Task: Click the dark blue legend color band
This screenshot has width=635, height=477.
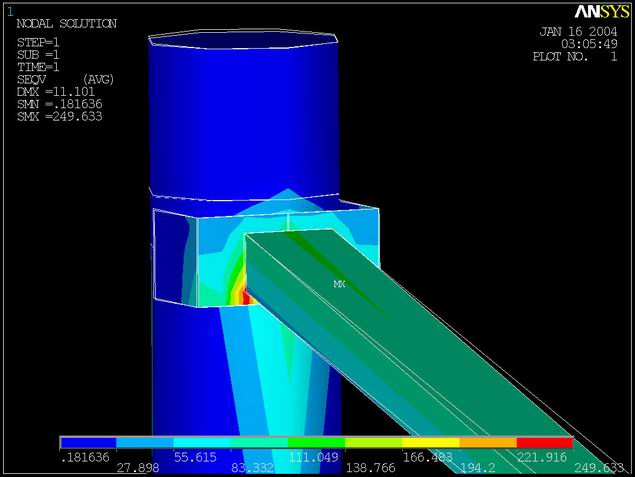Action: [x=88, y=443]
